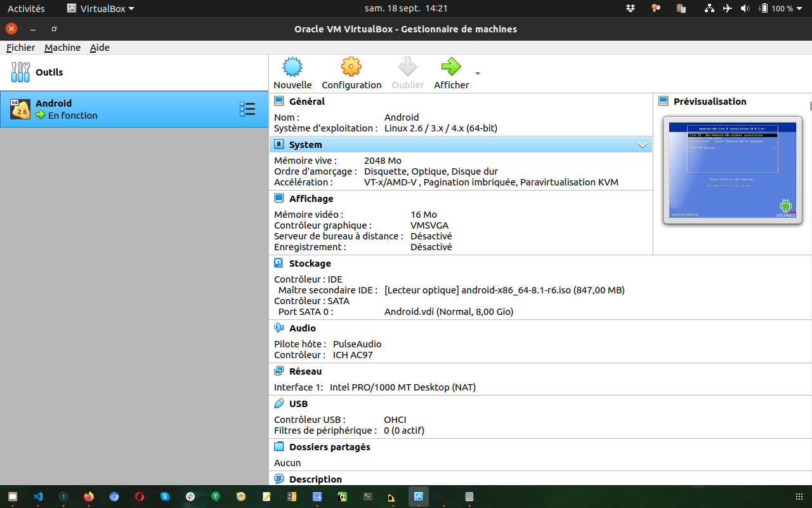
Task: Click the 2048 Mo memory value
Action: [x=383, y=161]
